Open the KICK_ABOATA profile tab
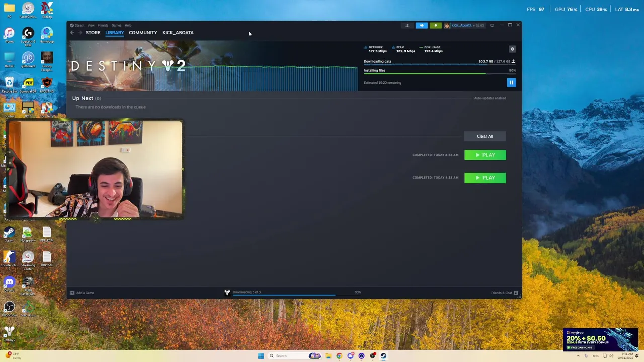Screen dimensions: 644x362 point(178,33)
